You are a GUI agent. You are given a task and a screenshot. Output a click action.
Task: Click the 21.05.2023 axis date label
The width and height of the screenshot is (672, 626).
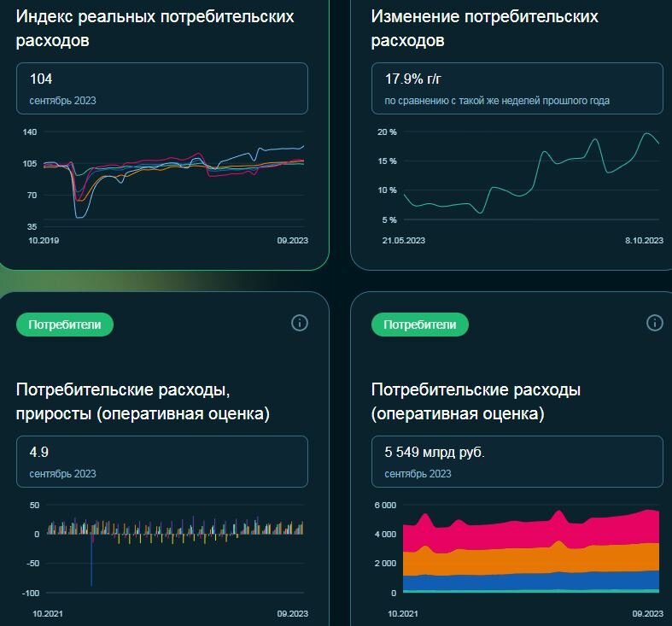click(x=404, y=241)
